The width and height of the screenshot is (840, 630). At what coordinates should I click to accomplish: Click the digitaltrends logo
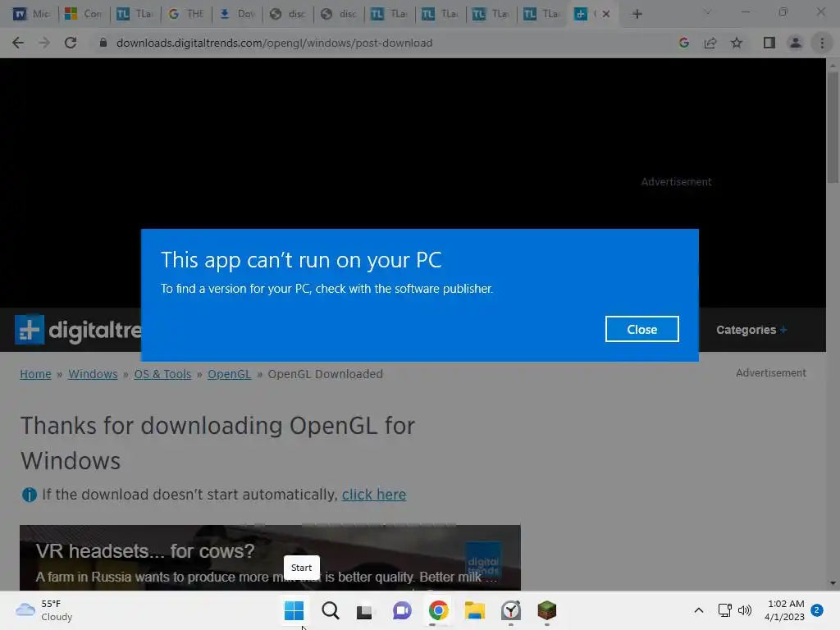[x=78, y=330]
